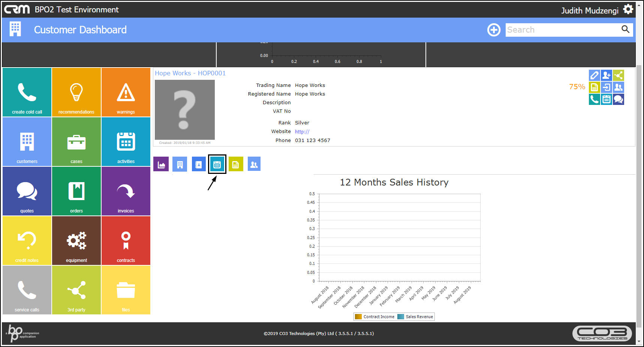Switch to the building tab below the customer card
This screenshot has height=347, width=644.
tap(180, 164)
